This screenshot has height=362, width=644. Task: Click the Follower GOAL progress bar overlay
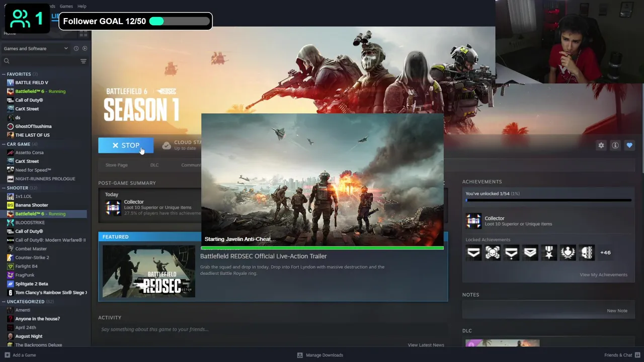pos(180,21)
